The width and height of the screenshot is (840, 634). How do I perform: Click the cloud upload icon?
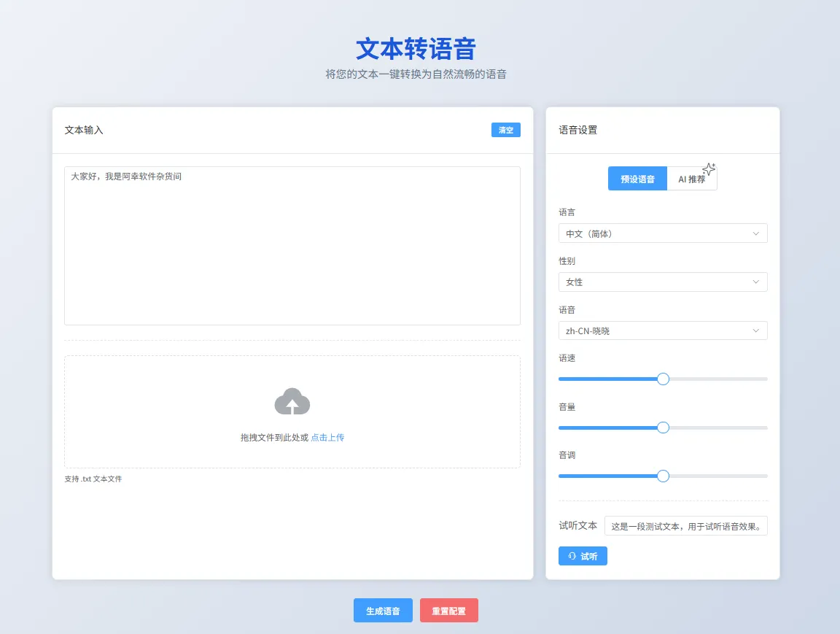[292, 401]
